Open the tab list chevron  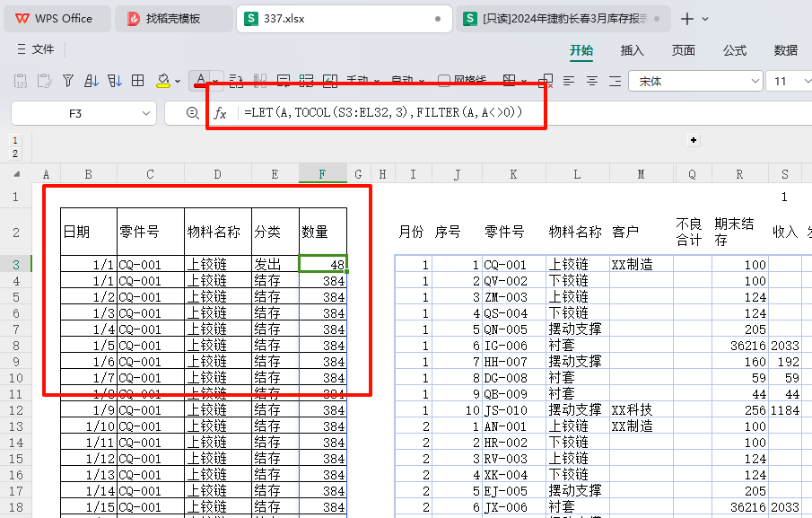(x=705, y=19)
